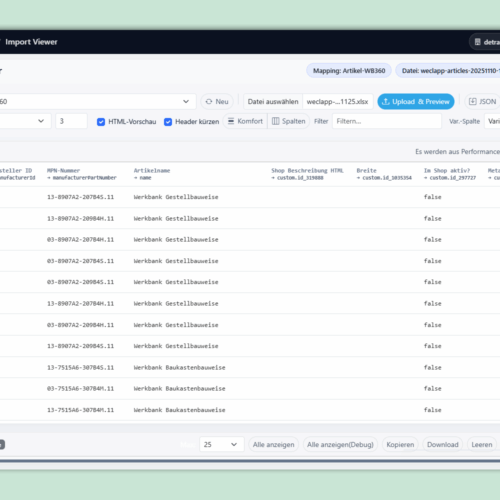
Task: Select cell 03-8907A2-207B4S.11
Action: tap(80, 261)
